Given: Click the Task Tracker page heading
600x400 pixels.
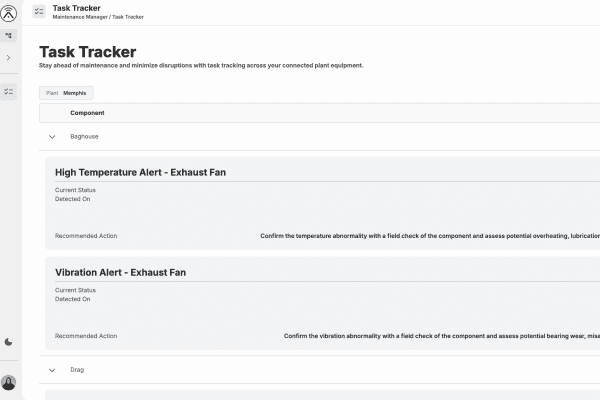Looking at the screenshot, I should pyautogui.click(x=87, y=52).
